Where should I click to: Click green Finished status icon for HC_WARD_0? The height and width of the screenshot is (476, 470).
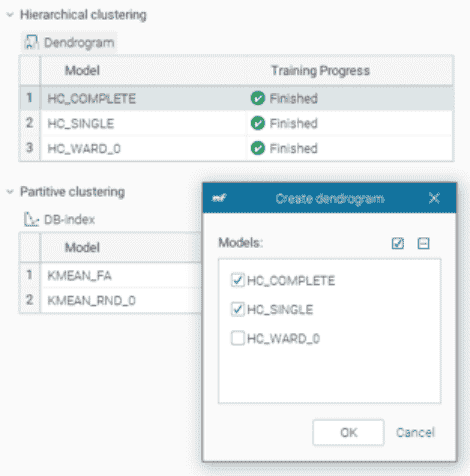pos(258,148)
